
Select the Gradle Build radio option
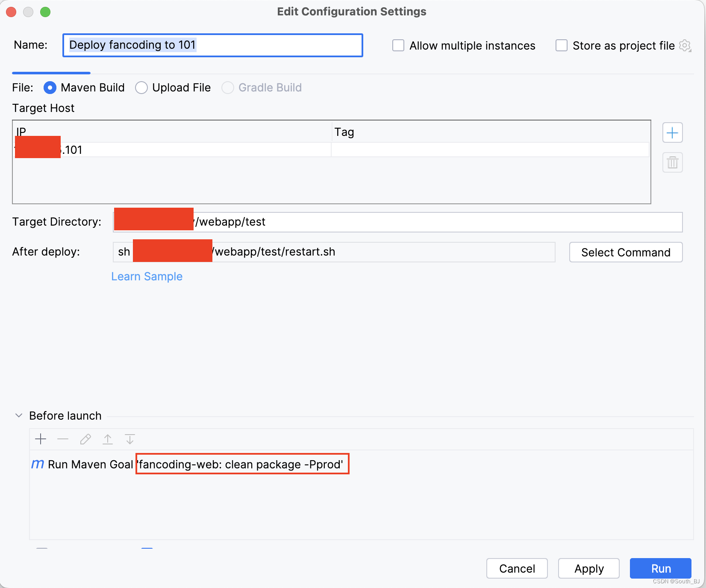coord(228,88)
